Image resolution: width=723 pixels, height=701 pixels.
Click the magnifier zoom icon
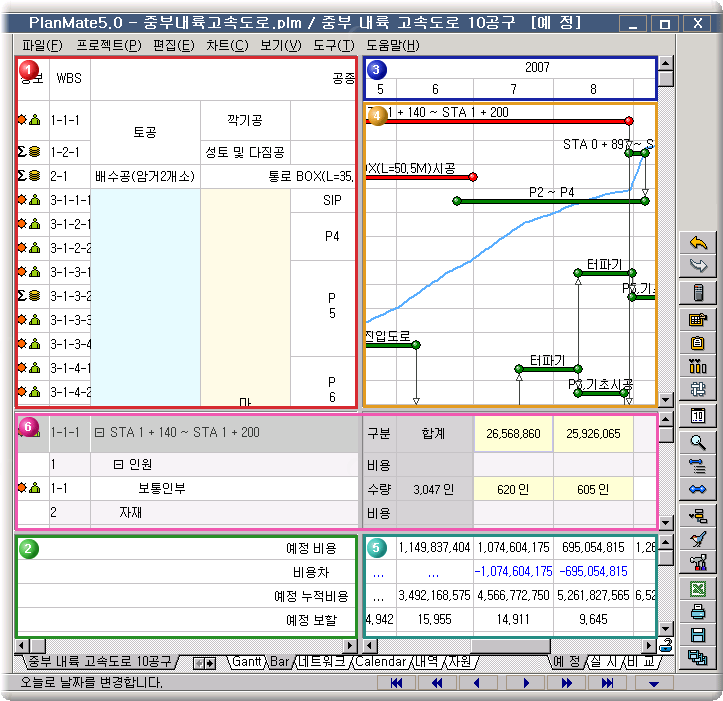698,441
